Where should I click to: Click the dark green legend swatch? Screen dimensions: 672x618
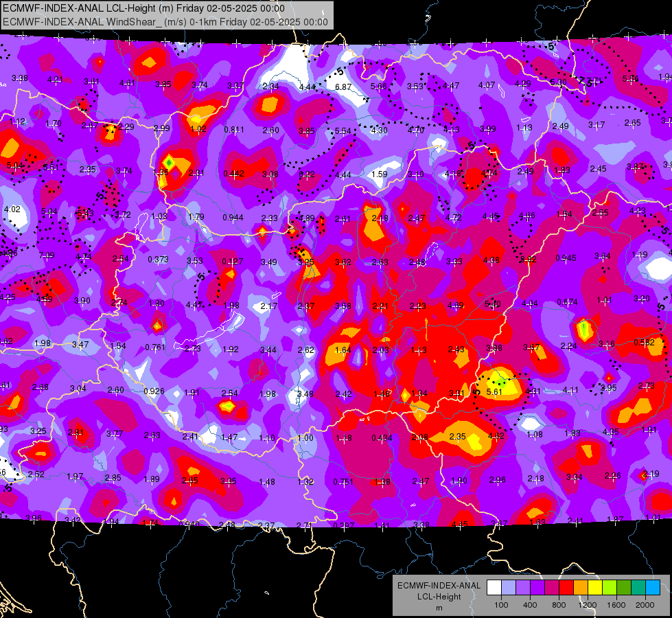[624, 588]
